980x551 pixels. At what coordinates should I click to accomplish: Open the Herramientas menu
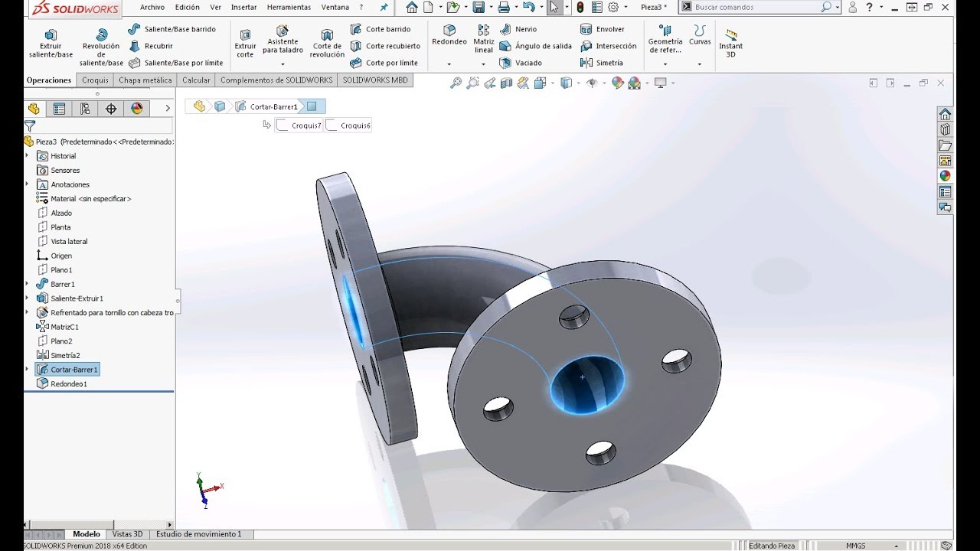(289, 7)
